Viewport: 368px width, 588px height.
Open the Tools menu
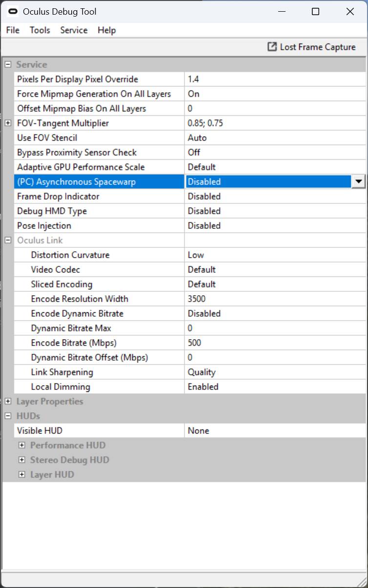[x=40, y=30]
